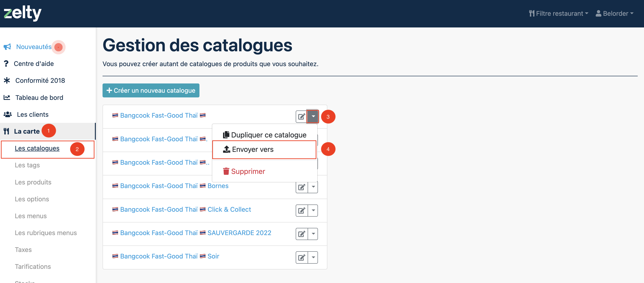
Task: Open the Bangcook Fast-Good Thaï Soir catalogue
Action: coord(165,256)
